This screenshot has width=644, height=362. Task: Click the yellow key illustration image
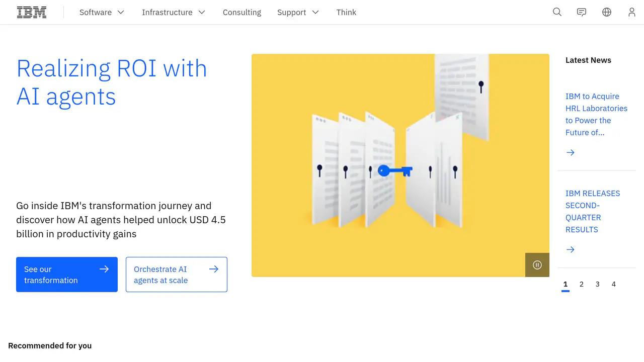(400, 165)
